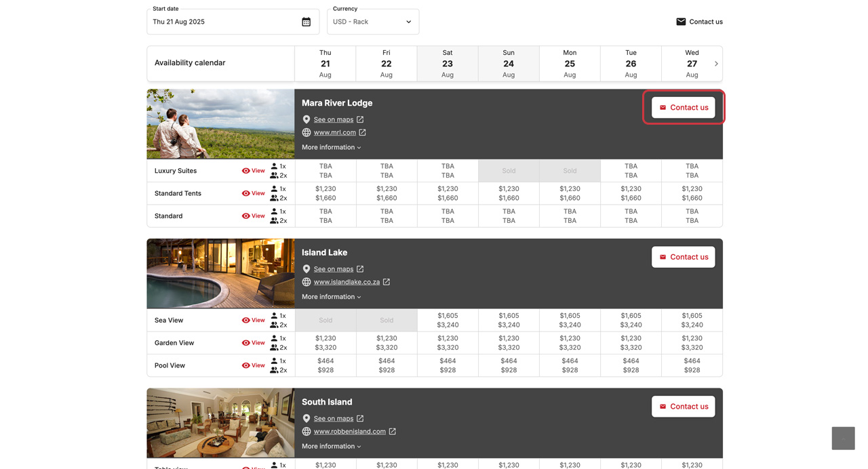Click the Mara River Lodge heading
Screen dimensions: 868x469
tap(337, 103)
